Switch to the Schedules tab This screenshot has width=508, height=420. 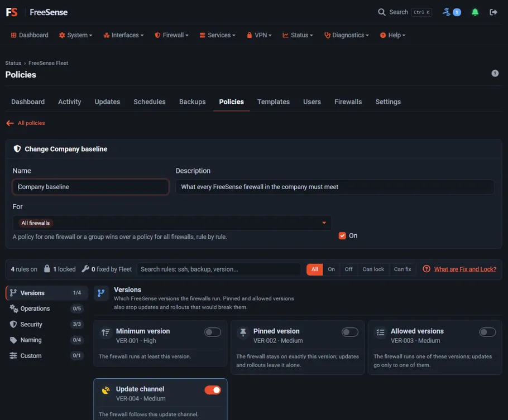[150, 102]
